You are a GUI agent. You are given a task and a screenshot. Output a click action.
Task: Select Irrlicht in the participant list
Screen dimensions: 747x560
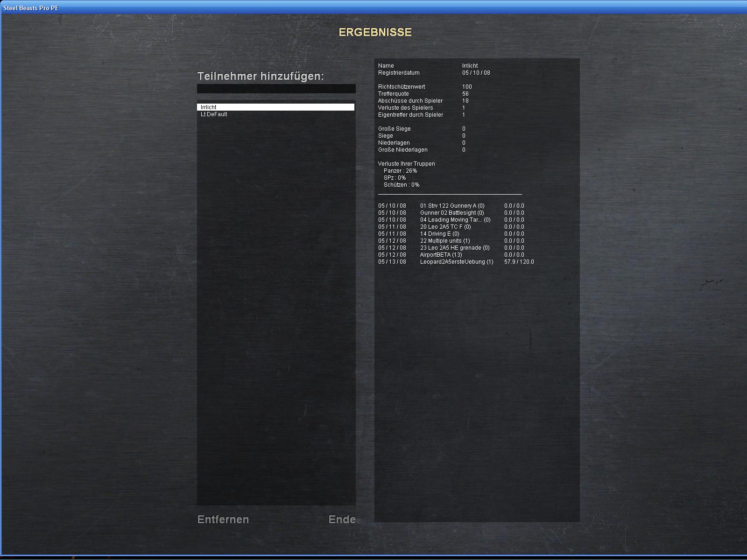click(275, 107)
